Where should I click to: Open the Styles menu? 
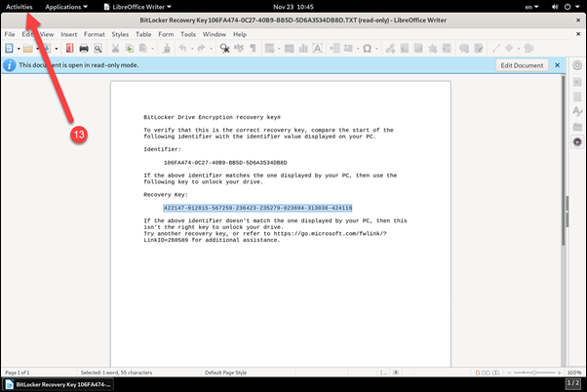tap(120, 34)
